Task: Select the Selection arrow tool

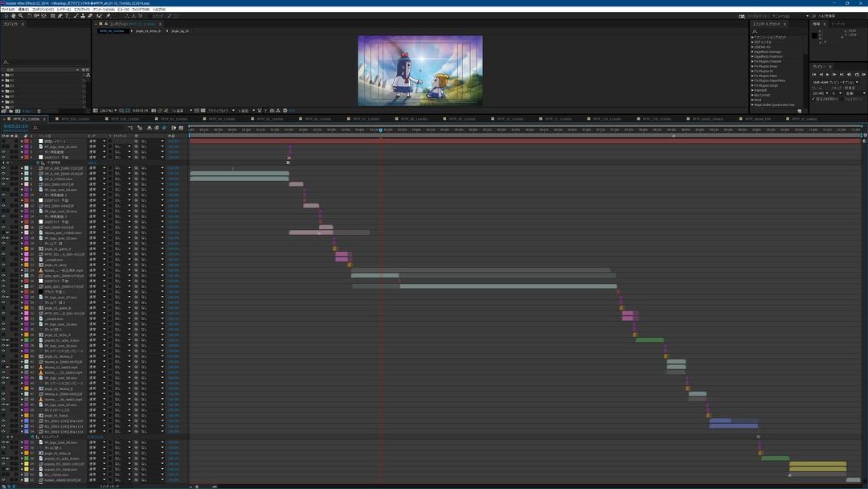Action: (x=6, y=16)
